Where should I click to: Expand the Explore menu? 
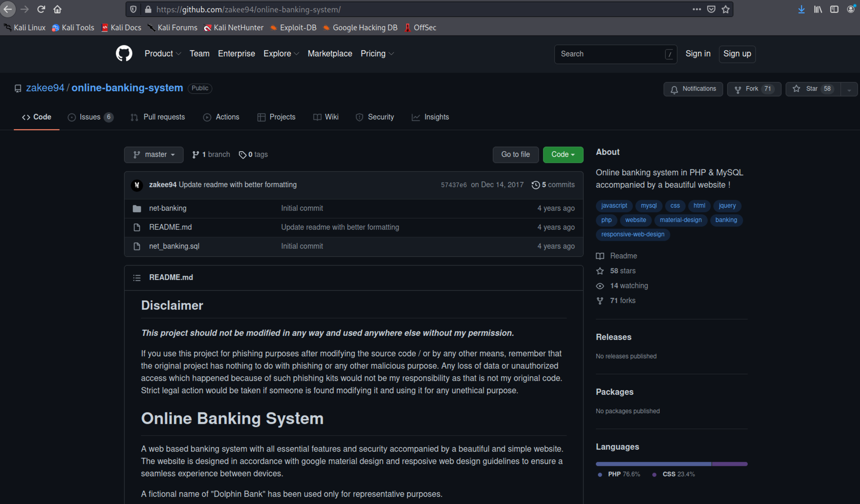pyautogui.click(x=281, y=54)
